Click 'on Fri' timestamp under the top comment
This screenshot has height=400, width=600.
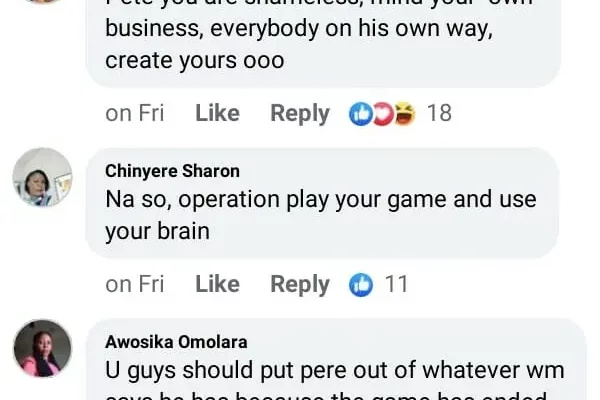pyautogui.click(x=134, y=113)
